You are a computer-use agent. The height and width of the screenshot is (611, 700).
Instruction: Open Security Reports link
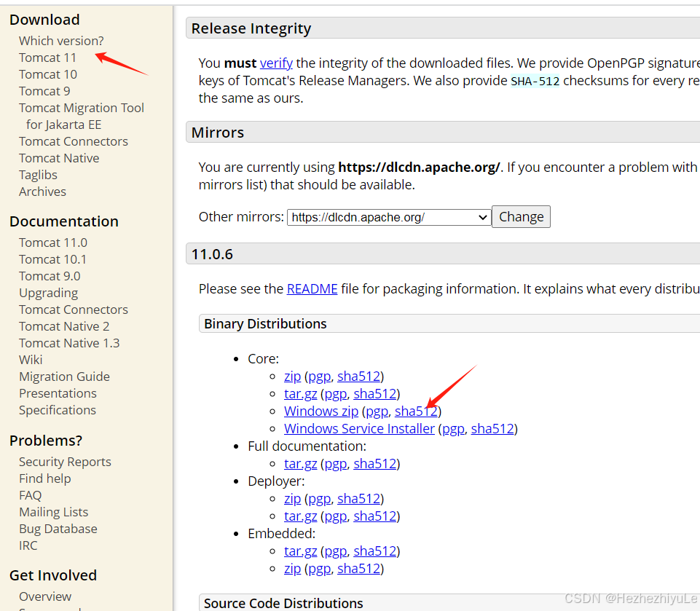(x=65, y=462)
